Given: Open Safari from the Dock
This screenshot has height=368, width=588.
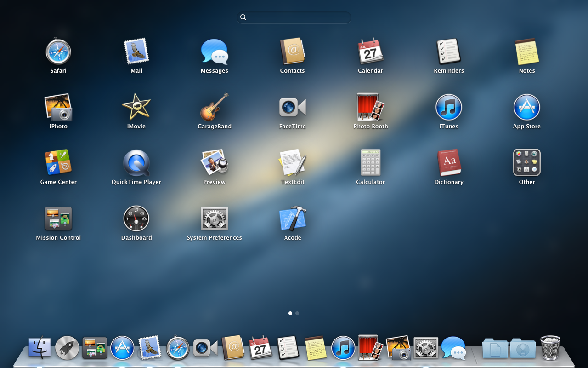Looking at the screenshot, I should 178,348.
